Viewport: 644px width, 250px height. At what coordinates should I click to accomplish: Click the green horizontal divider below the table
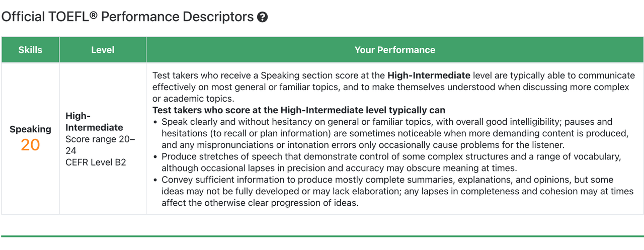[x=322, y=236]
